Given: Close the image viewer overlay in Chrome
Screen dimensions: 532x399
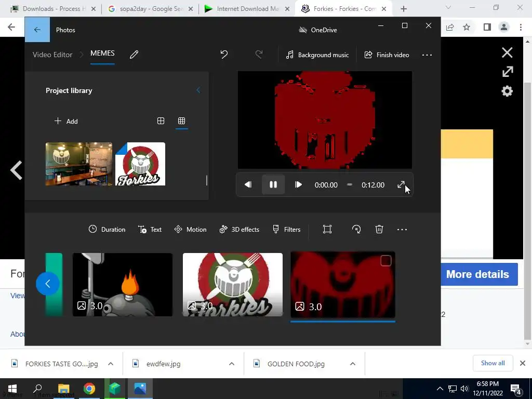Looking at the screenshot, I should pyautogui.click(x=507, y=52).
